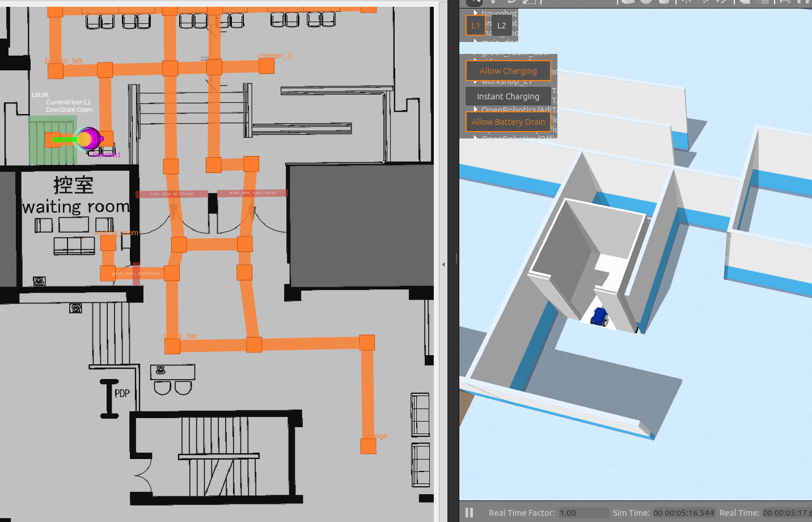Click the main_door_left closed door marker
This screenshot has height=522, width=812.
point(172,194)
